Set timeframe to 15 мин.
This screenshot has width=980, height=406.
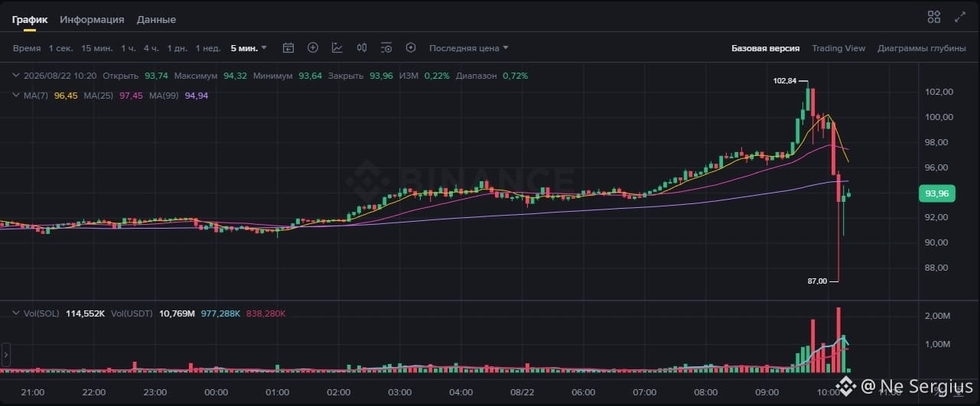(97, 48)
